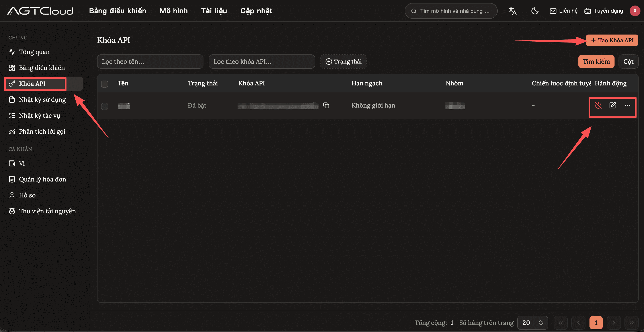Go to the next page arrow
644x332 pixels.
click(x=613, y=322)
